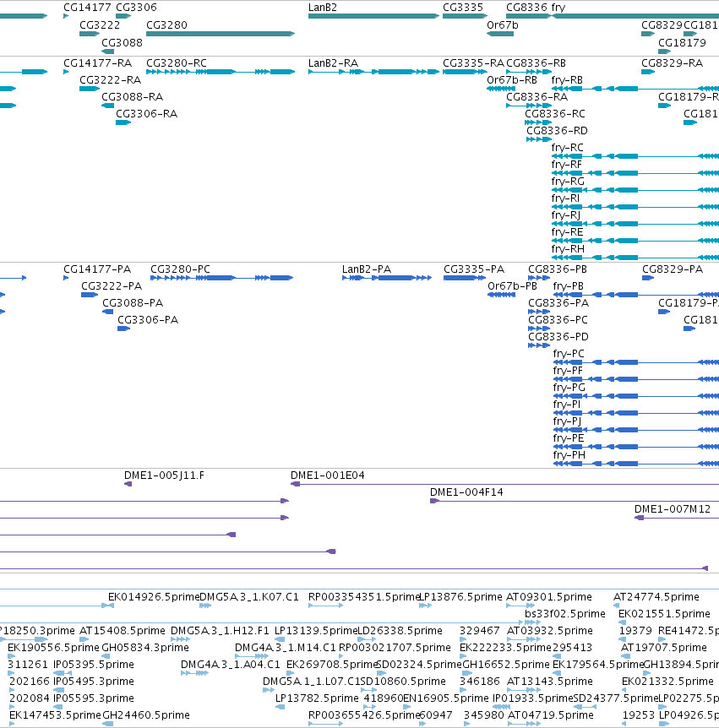719x728 pixels.
Task: Click protein CG8329-PA
Action: (673, 269)
